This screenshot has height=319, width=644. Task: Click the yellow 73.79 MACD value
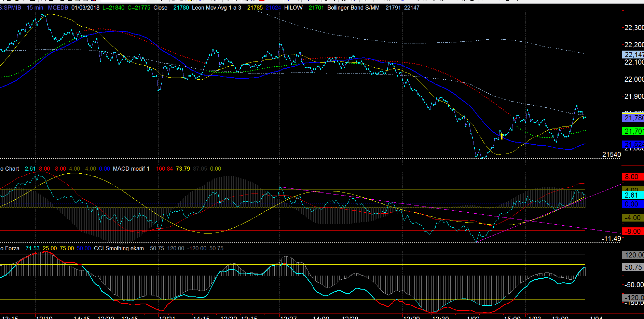click(x=183, y=169)
